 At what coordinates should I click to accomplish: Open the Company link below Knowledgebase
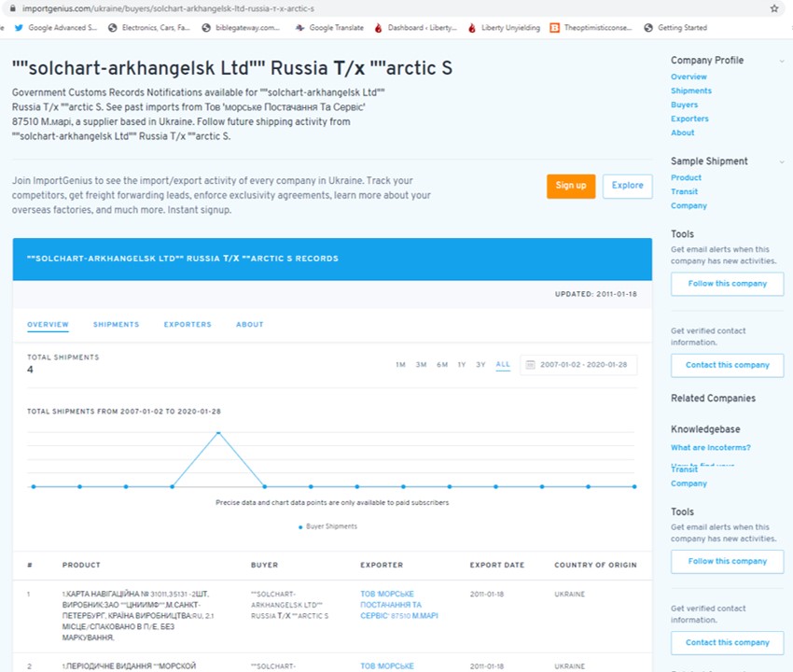(x=689, y=483)
